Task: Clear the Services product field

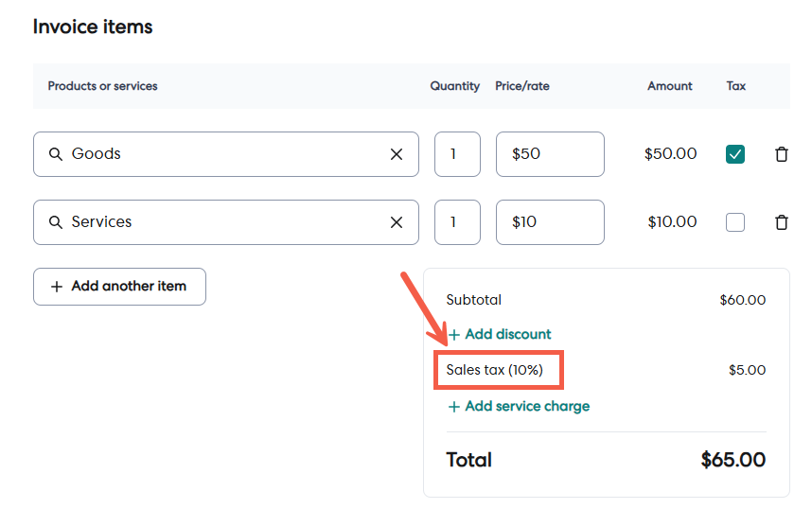Action: [397, 222]
